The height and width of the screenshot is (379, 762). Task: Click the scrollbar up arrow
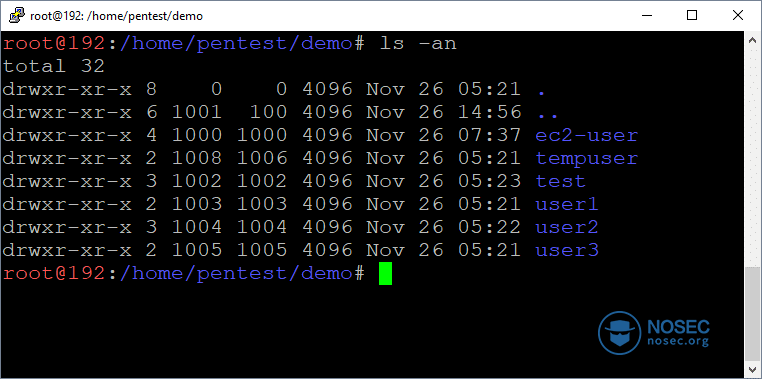pyautogui.click(x=753, y=39)
